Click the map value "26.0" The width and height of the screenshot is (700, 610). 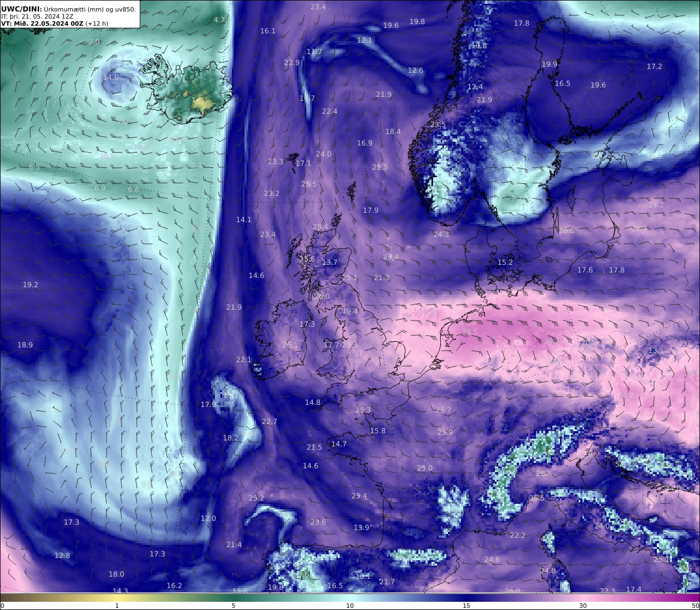click(512, 591)
